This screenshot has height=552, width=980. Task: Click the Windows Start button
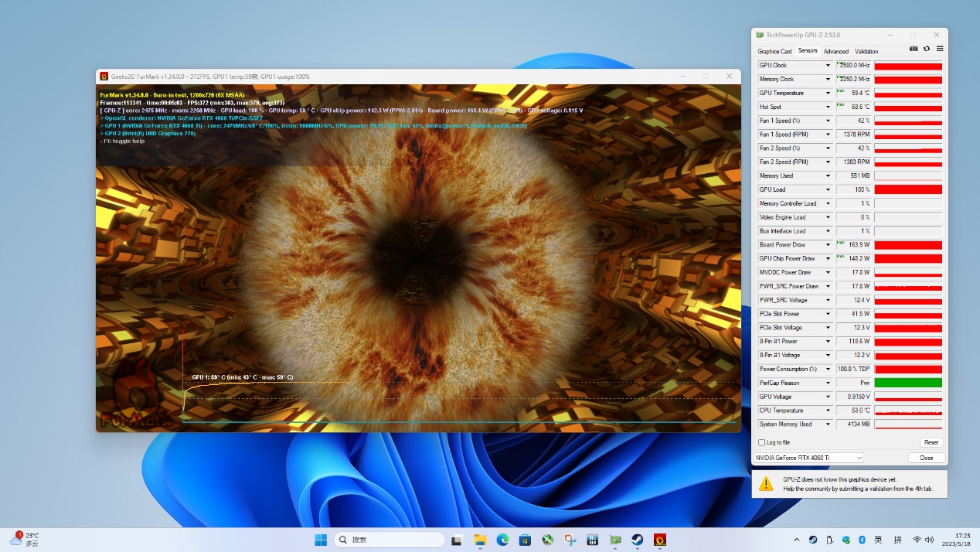(x=321, y=540)
